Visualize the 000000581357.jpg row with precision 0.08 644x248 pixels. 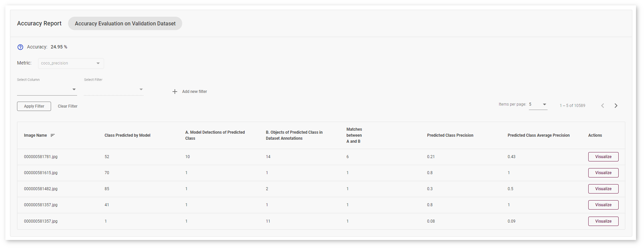pyautogui.click(x=603, y=221)
